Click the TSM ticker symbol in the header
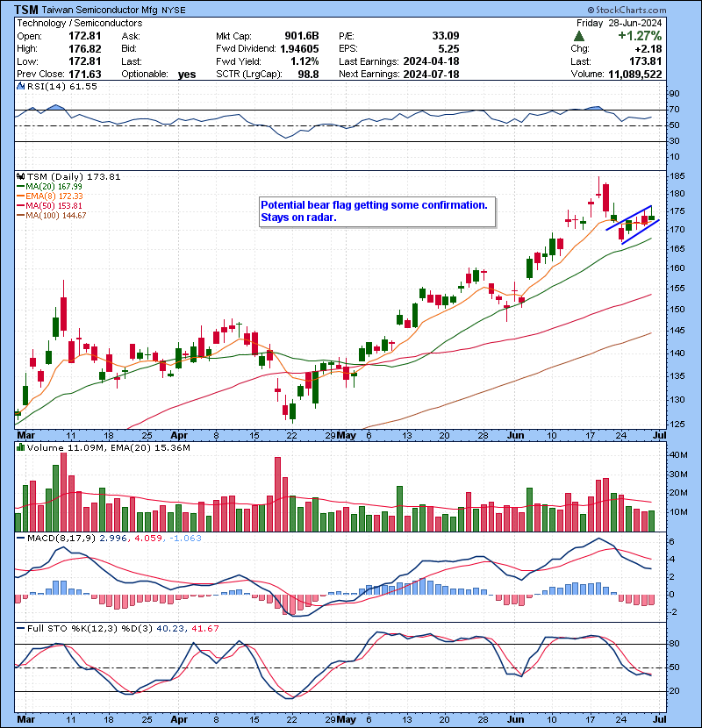This screenshot has height=728, width=702. [x=26, y=10]
